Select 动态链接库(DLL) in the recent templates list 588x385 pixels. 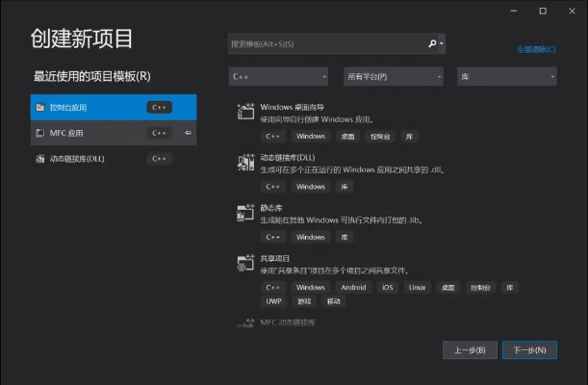[114, 159]
